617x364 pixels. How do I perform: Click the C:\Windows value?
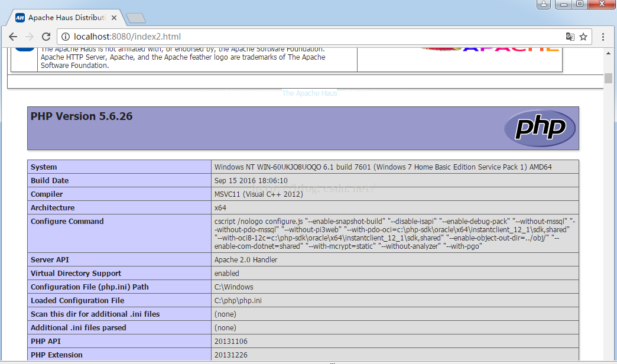233,287
